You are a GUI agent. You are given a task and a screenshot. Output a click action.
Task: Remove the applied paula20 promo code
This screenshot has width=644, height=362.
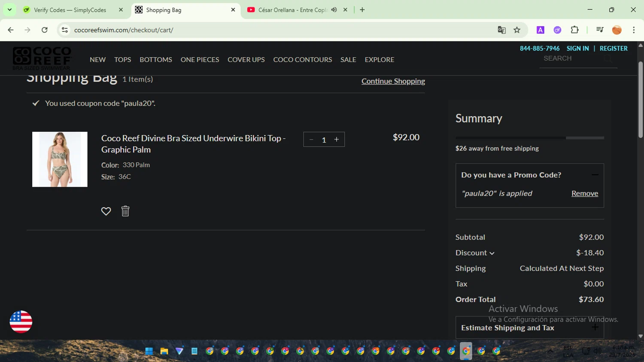584,193
